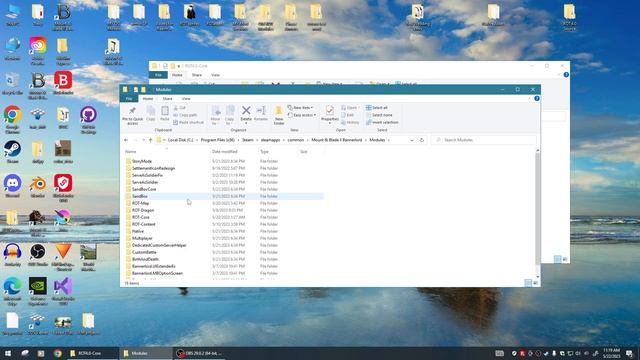640x360 pixels.
Task: Switch to details view icon in Modules status bar
Action: point(528,283)
